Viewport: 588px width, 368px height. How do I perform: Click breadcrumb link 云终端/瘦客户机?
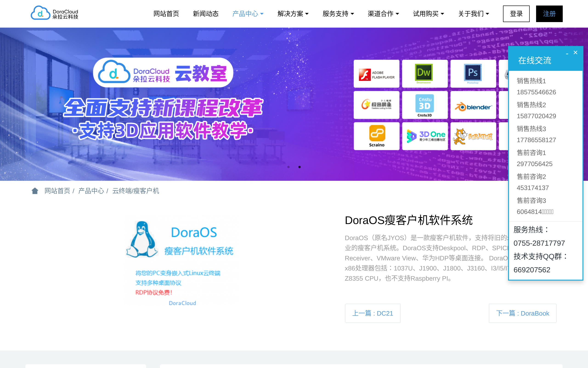(136, 191)
